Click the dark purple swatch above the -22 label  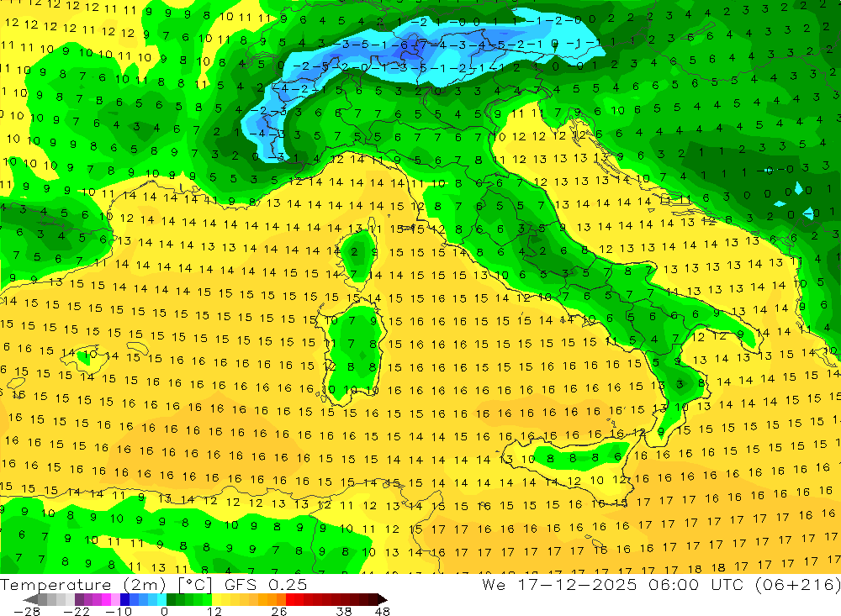79,599
